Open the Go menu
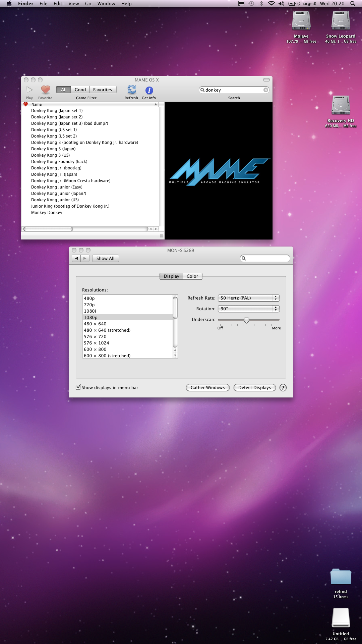This screenshot has height=644, width=362. [88, 4]
